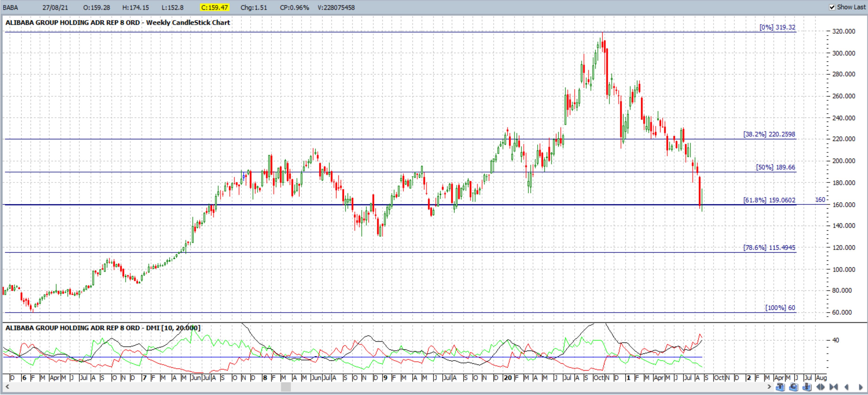This screenshot has width=868, height=395.
Task: Click the 'C' folder icon in bottom toolbar
Action: (794, 387)
